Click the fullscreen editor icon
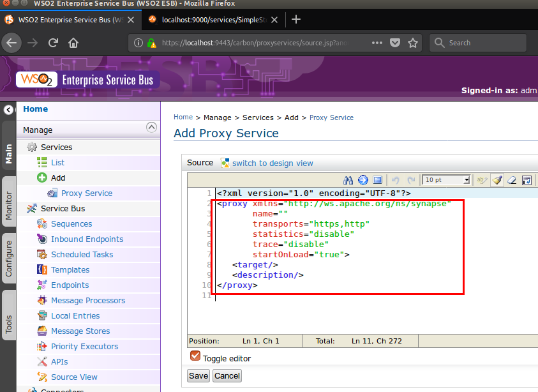 tap(377, 180)
